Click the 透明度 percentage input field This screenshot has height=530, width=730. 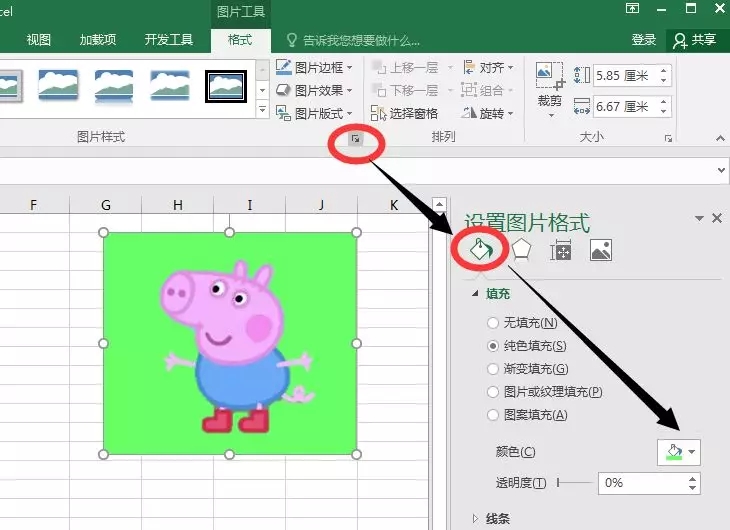(640, 483)
